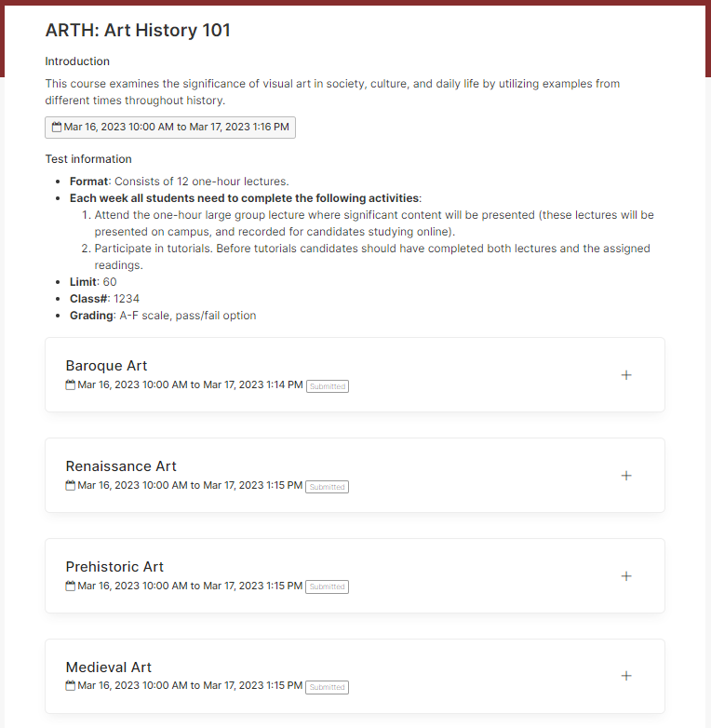Click calendar icon beside Medieval Art dates
Screen dimensions: 711x728
(x=70, y=685)
